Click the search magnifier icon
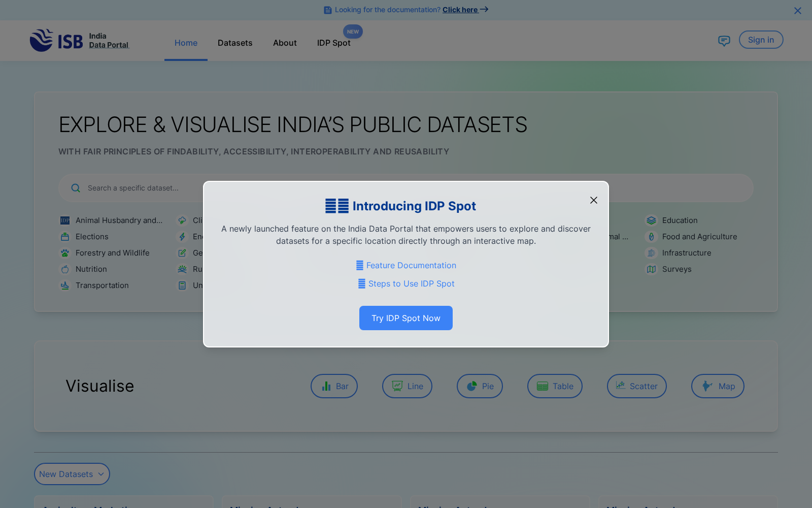Viewport: 812px width, 508px height. pyautogui.click(x=76, y=188)
